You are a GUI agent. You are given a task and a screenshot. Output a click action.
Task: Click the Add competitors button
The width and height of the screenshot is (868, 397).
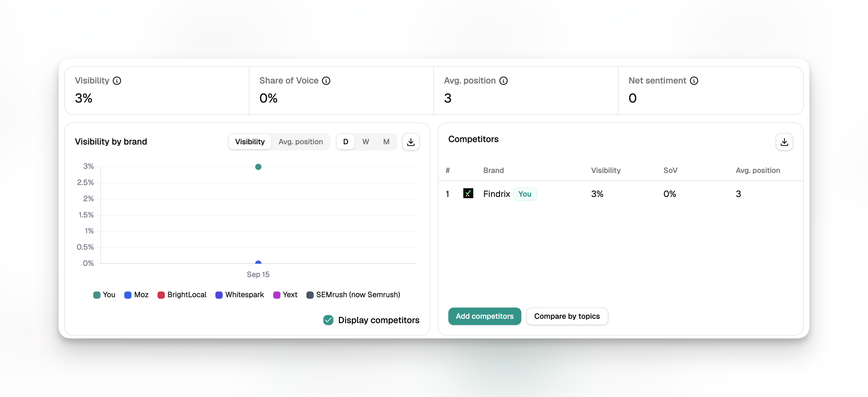coord(485,316)
